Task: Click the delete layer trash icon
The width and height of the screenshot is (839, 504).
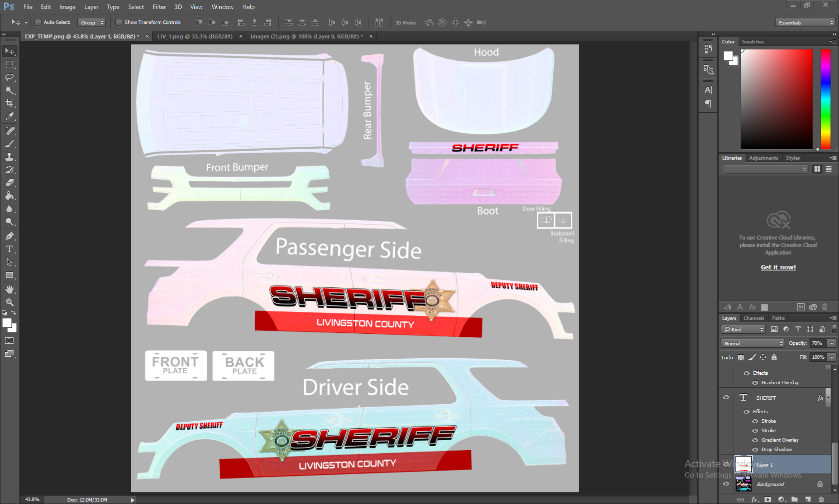Action: (x=821, y=499)
